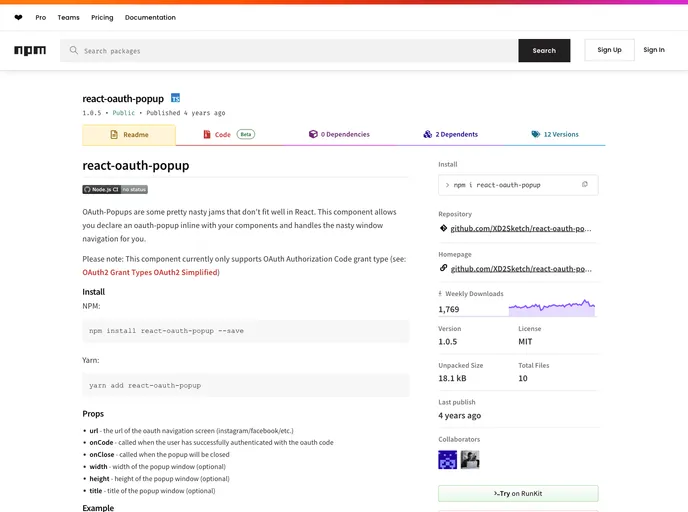Image resolution: width=688 pixels, height=512 pixels.
Task: Switch to the 0 Dependencies tab
Action: (339, 134)
